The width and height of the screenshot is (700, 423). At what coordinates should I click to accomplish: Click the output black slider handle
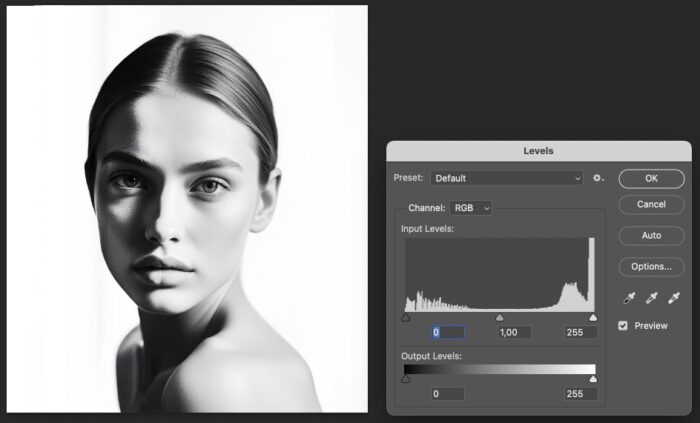[405, 380]
